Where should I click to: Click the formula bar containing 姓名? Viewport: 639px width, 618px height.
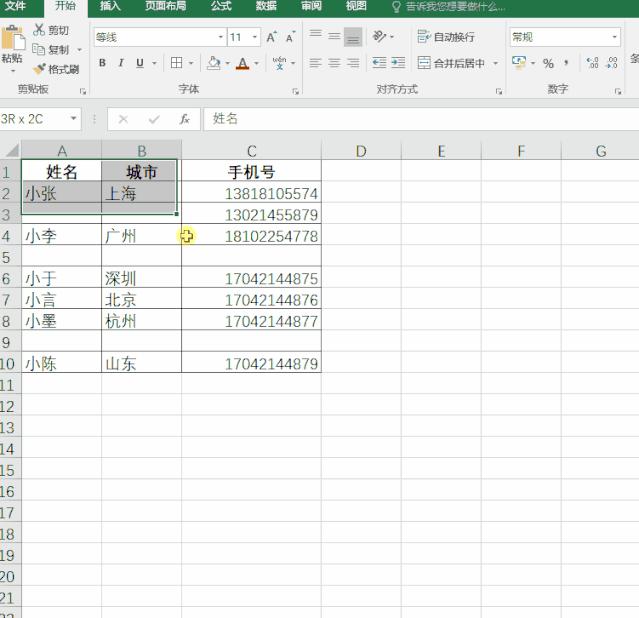(x=421, y=119)
